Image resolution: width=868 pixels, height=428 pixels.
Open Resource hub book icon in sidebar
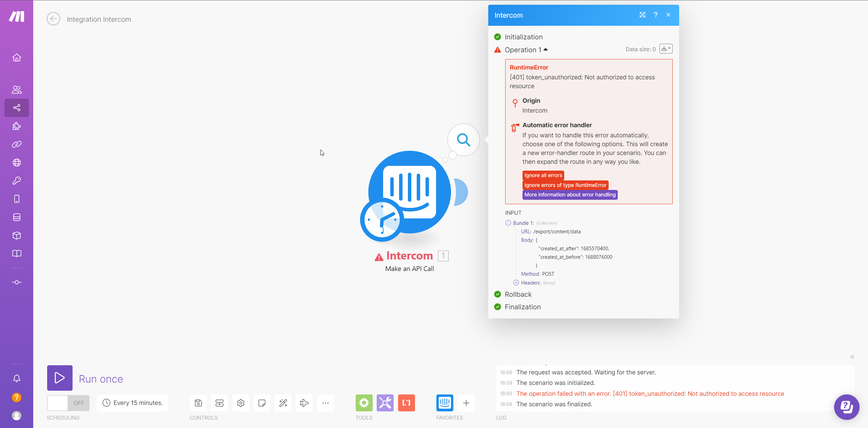coord(17,254)
